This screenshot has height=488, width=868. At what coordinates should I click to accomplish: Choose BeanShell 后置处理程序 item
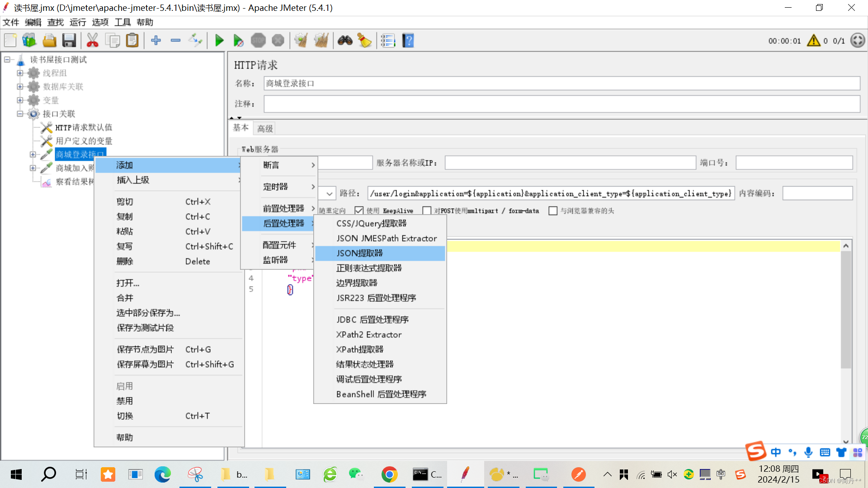380,394
